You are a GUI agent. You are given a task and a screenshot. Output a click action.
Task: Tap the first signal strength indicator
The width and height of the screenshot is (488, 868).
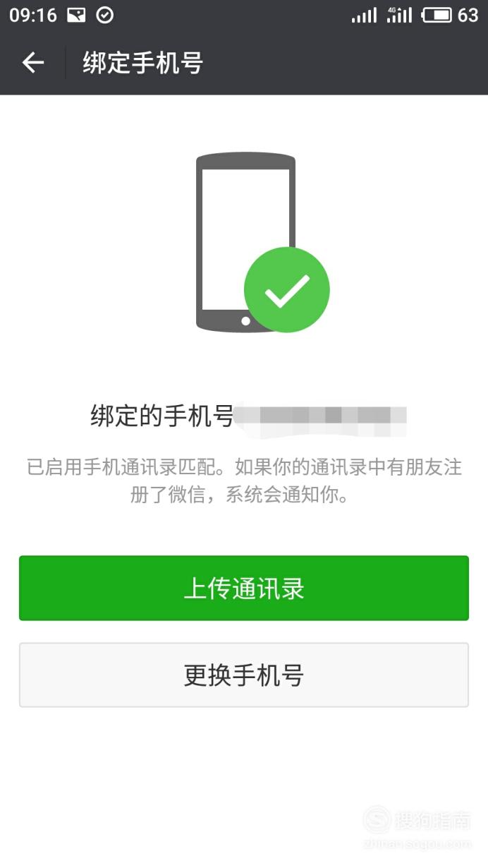point(364,16)
